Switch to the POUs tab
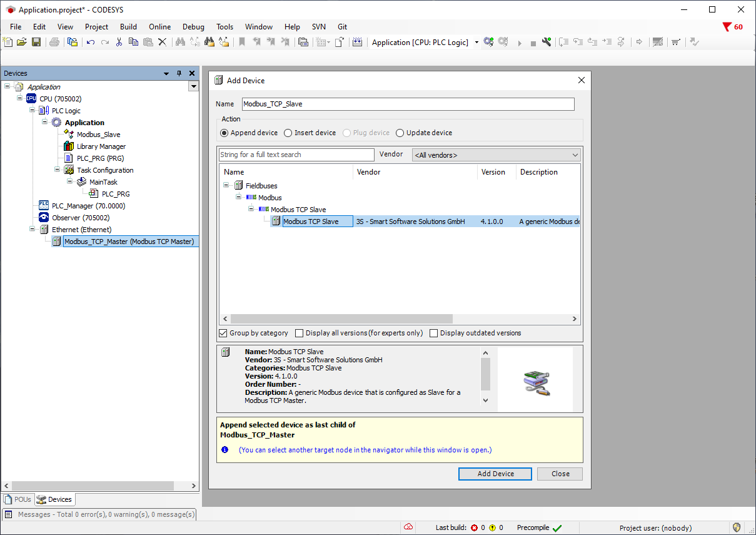This screenshot has width=756, height=535. pos(17,499)
